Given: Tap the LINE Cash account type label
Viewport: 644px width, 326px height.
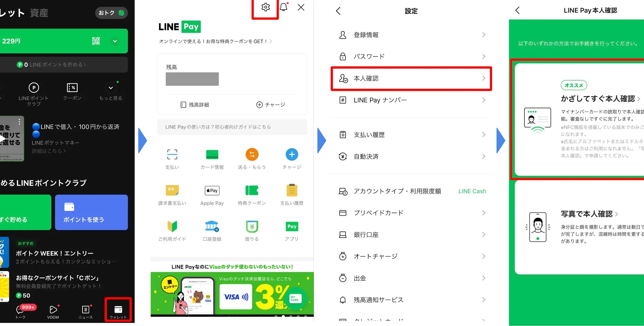Looking at the screenshot, I should [x=472, y=191].
